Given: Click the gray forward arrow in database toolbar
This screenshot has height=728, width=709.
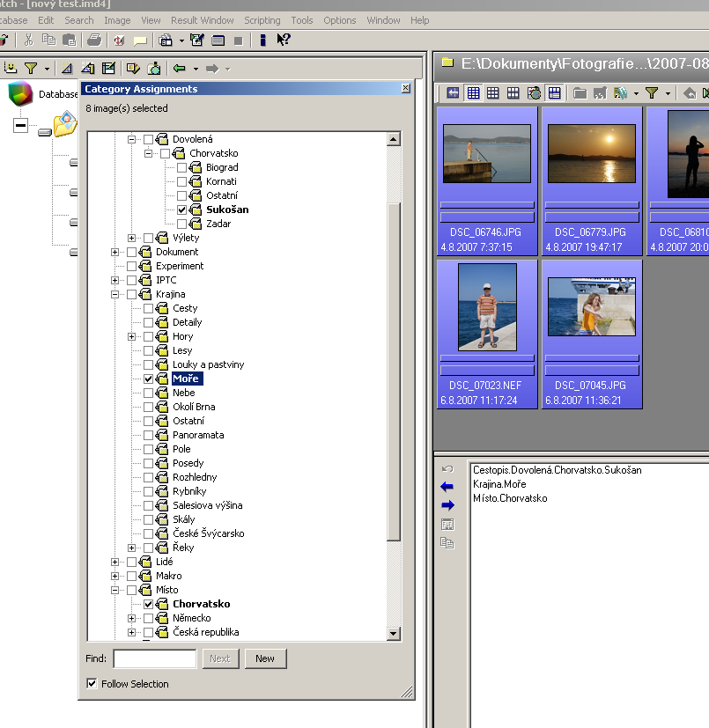Looking at the screenshot, I should [212, 69].
